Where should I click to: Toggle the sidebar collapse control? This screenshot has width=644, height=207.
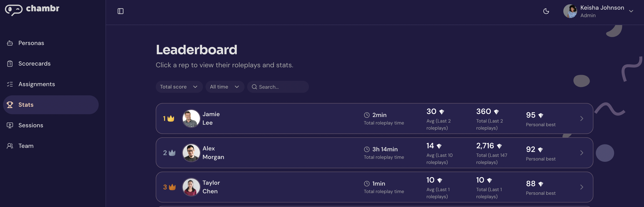coord(121,11)
